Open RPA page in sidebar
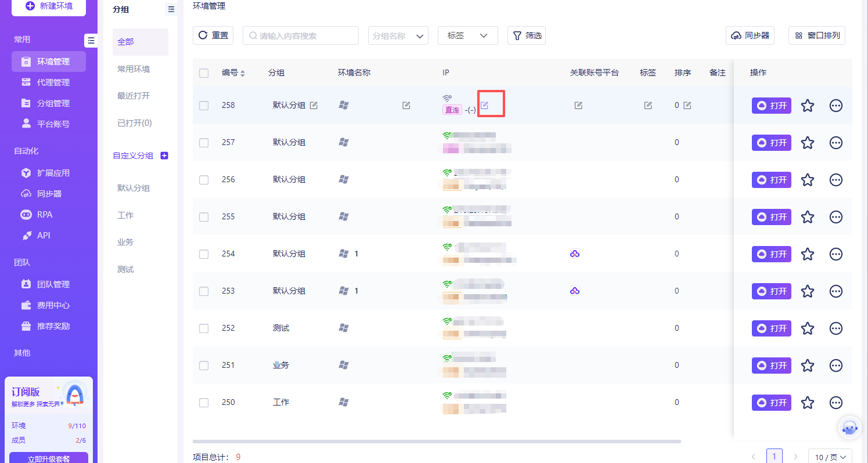The image size is (868, 463). [49, 215]
